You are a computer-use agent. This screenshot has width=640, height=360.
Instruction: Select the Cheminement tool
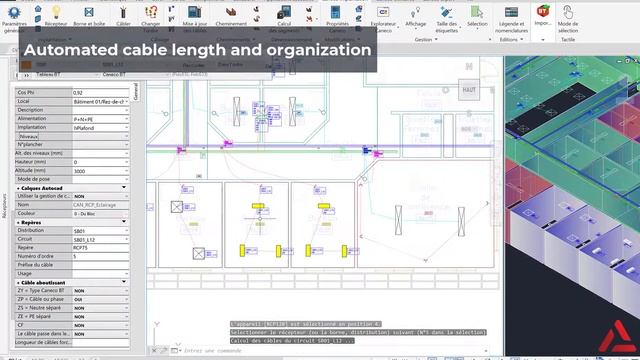coord(231,16)
